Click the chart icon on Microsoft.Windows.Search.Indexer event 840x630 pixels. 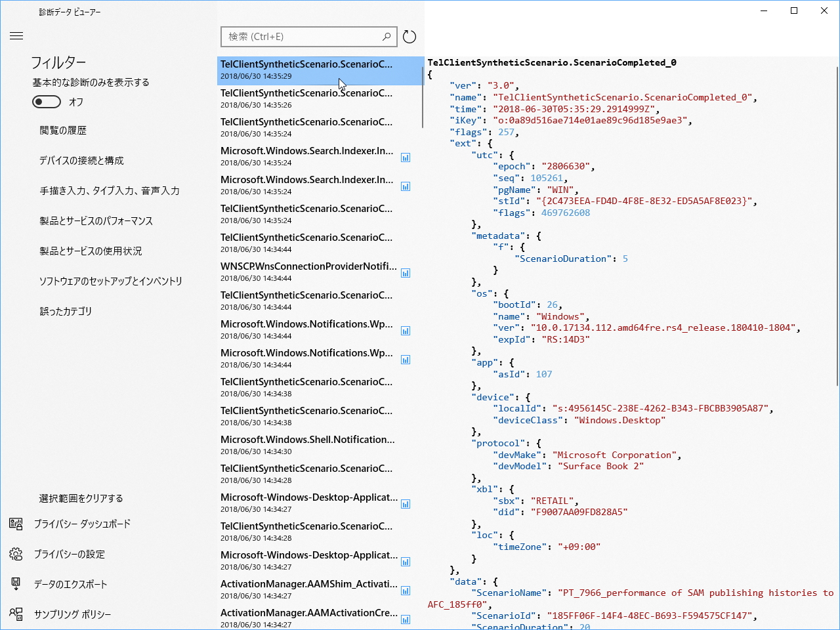[405, 157]
